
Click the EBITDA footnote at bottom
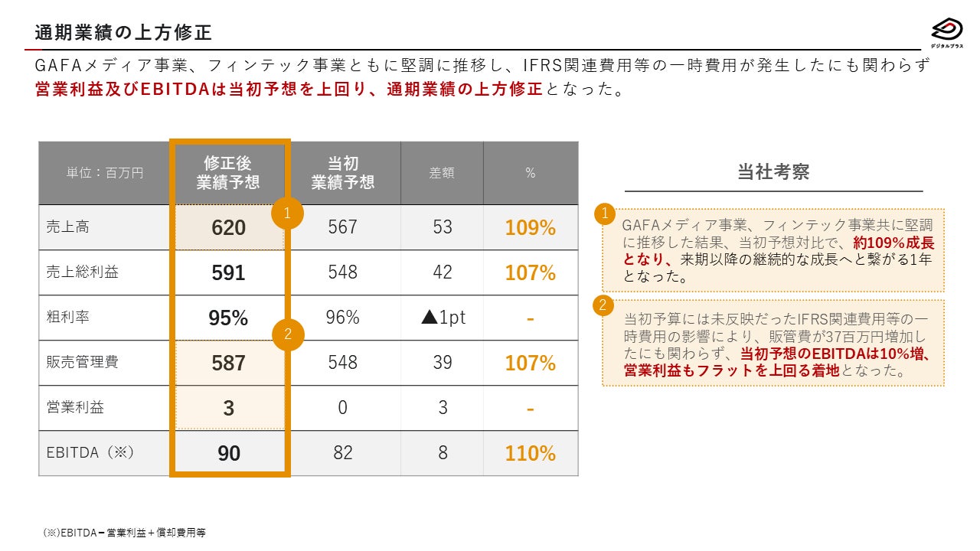coord(125,533)
